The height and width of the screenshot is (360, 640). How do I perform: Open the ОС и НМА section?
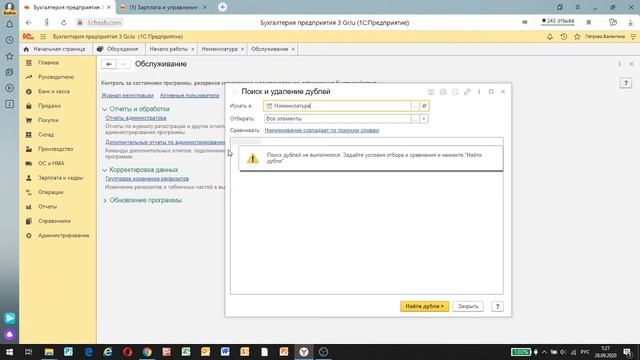click(x=51, y=163)
